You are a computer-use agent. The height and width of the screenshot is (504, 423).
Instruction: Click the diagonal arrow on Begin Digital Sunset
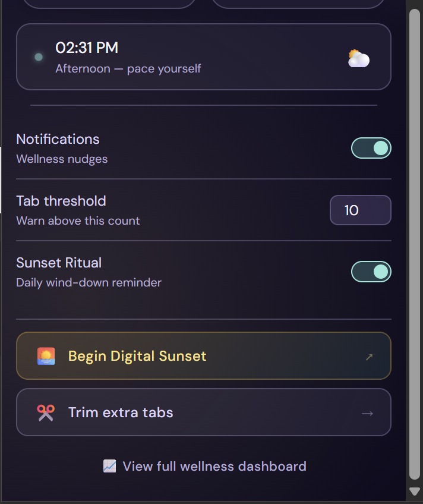(369, 357)
